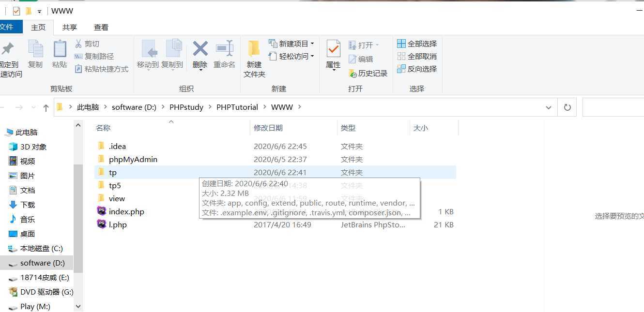The height and width of the screenshot is (312, 644).
Task: Click the folder icon in title bar
Action: click(x=29, y=11)
